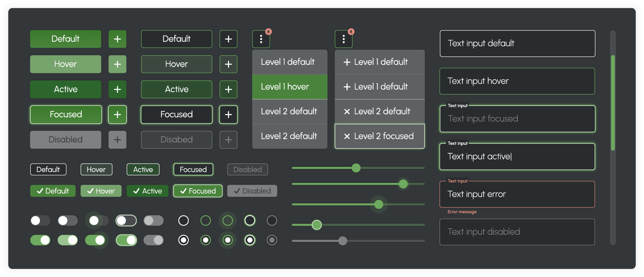This screenshot has height=277, width=644.
Task: Select the first white unselected radio button
Action: 184,221
